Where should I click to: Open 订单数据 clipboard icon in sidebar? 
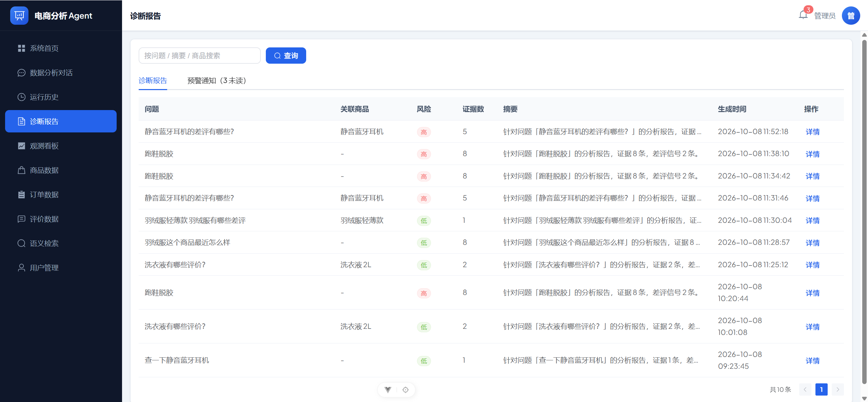point(21,195)
